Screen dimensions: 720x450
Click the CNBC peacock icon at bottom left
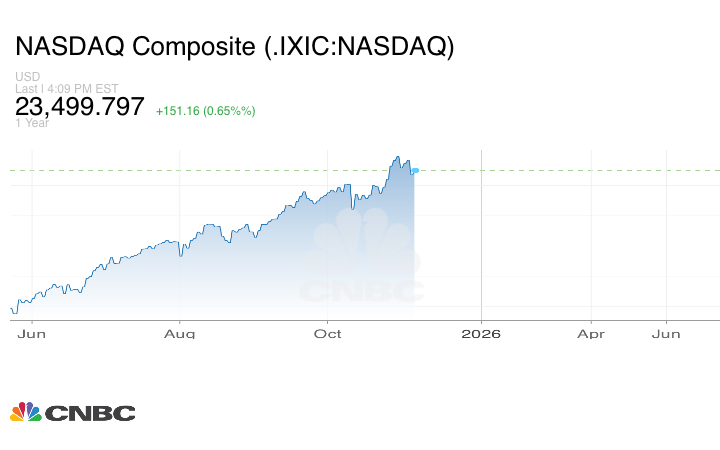[25, 412]
